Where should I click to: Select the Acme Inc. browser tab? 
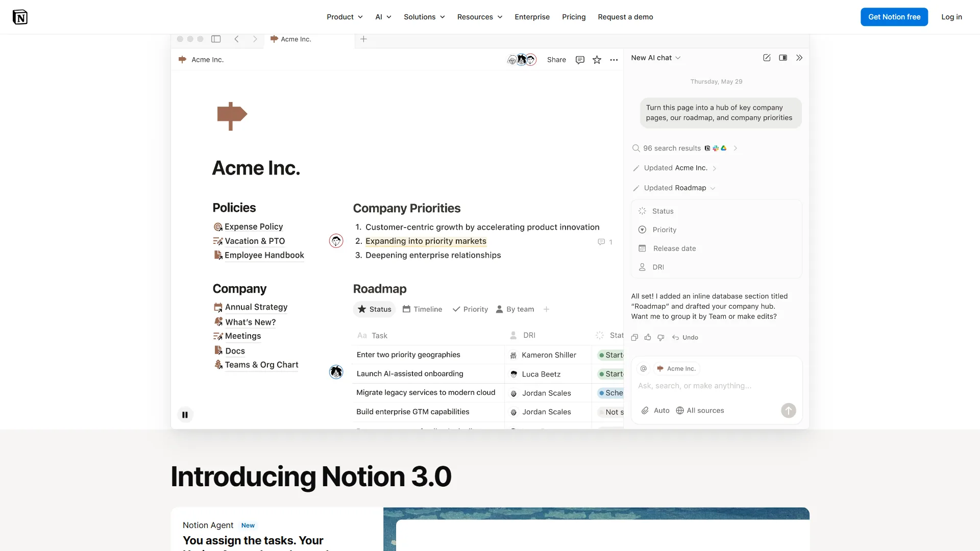coord(309,39)
